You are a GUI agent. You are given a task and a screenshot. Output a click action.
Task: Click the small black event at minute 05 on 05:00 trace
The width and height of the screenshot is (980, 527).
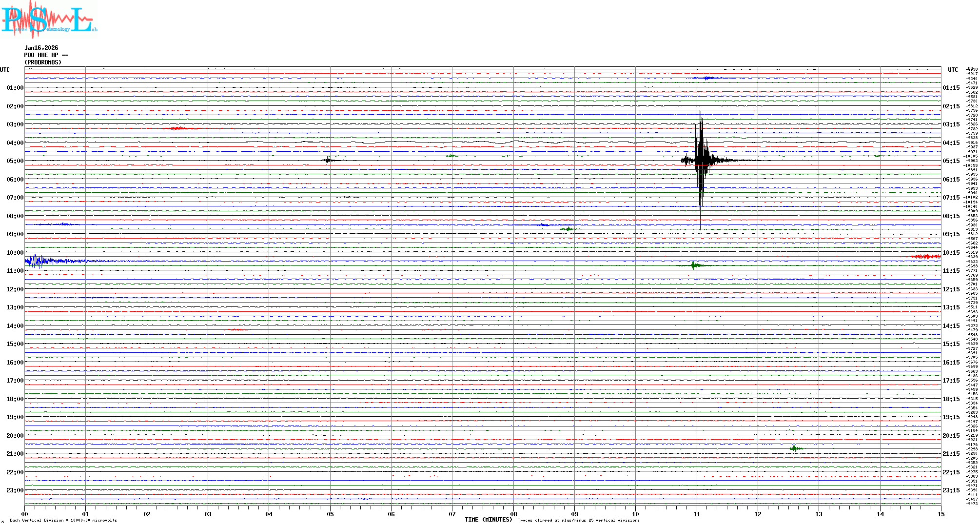coord(329,160)
